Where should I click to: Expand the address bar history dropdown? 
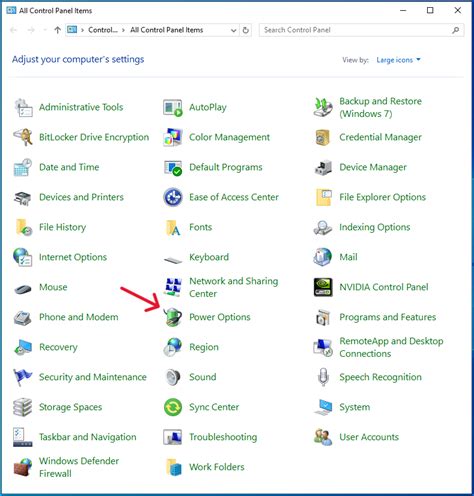coord(234,30)
